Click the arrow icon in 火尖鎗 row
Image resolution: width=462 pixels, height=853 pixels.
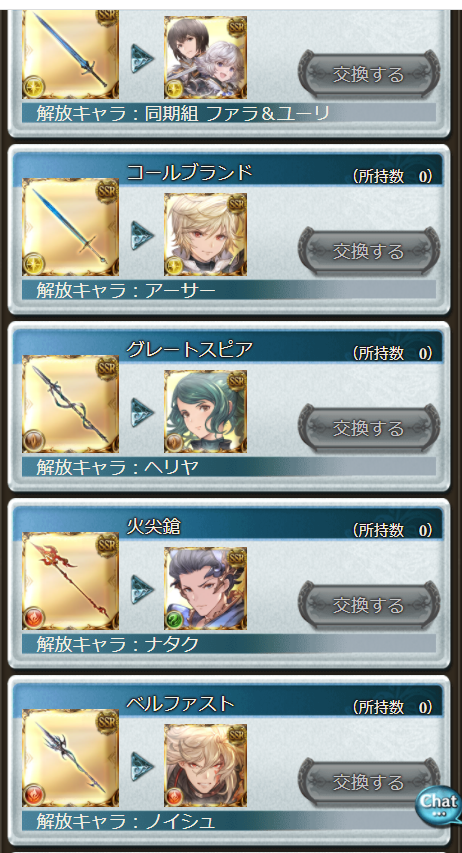click(x=142, y=590)
